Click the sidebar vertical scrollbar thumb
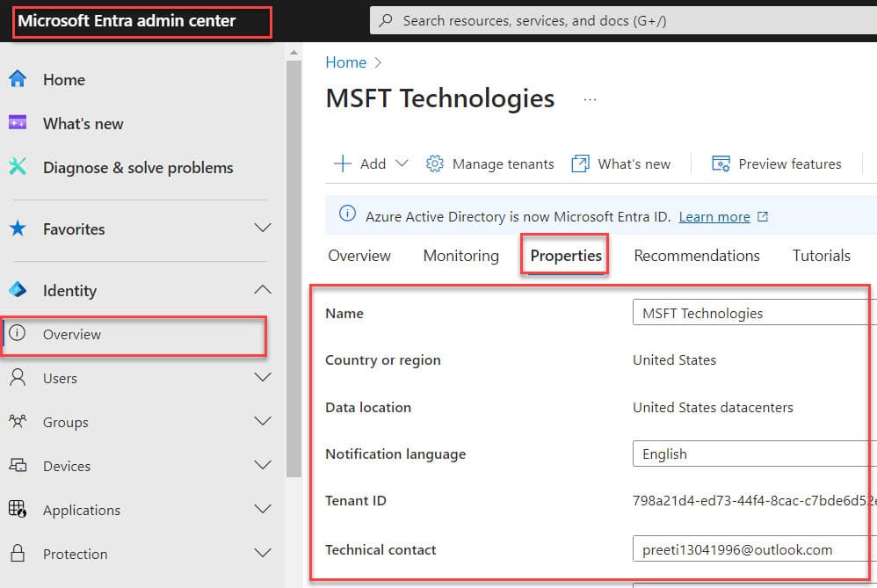This screenshot has height=588, width=877. click(294, 269)
